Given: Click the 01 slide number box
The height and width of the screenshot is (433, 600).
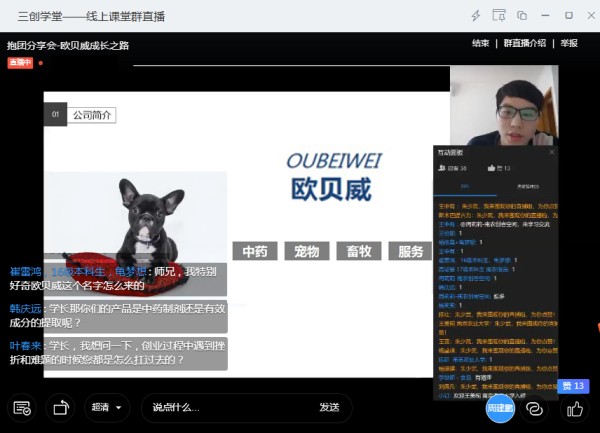Looking at the screenshot, I should [55, 114].
